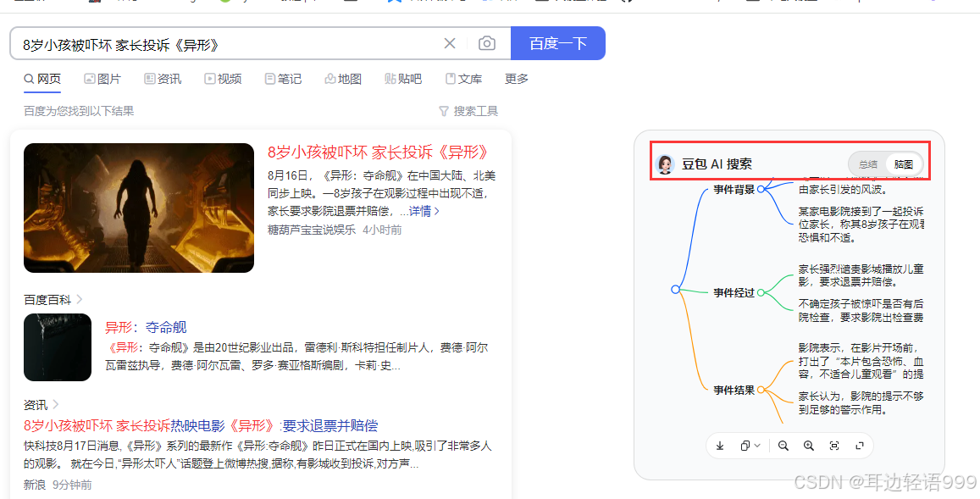Fit the mind map to view
980x499 pixels.
(x=833, y=446)
